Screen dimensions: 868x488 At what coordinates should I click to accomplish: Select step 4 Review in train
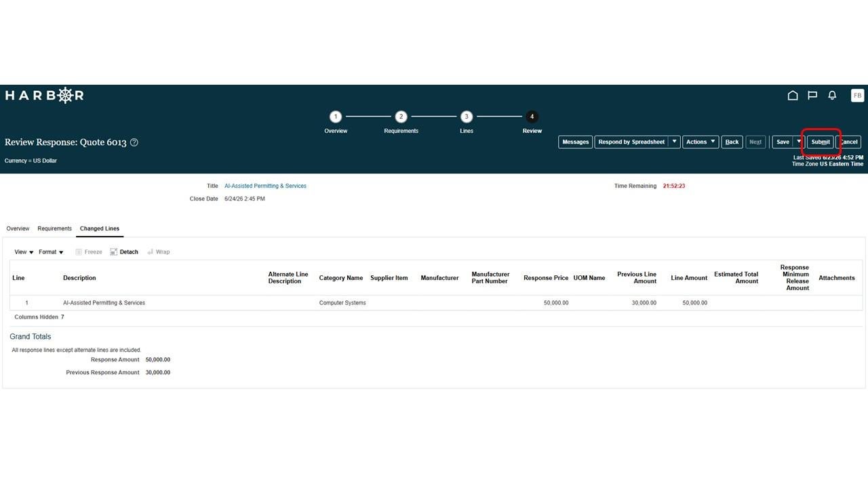tap(532, 117)
